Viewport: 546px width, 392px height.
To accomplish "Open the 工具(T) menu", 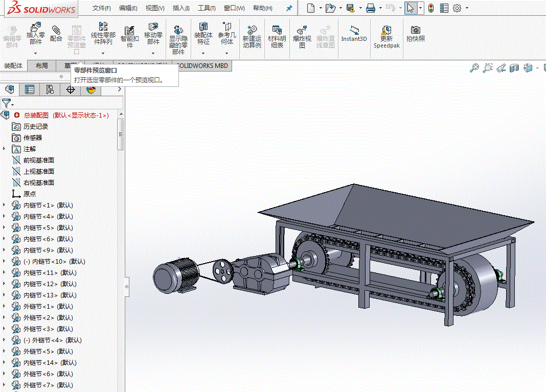I will 207,8.
